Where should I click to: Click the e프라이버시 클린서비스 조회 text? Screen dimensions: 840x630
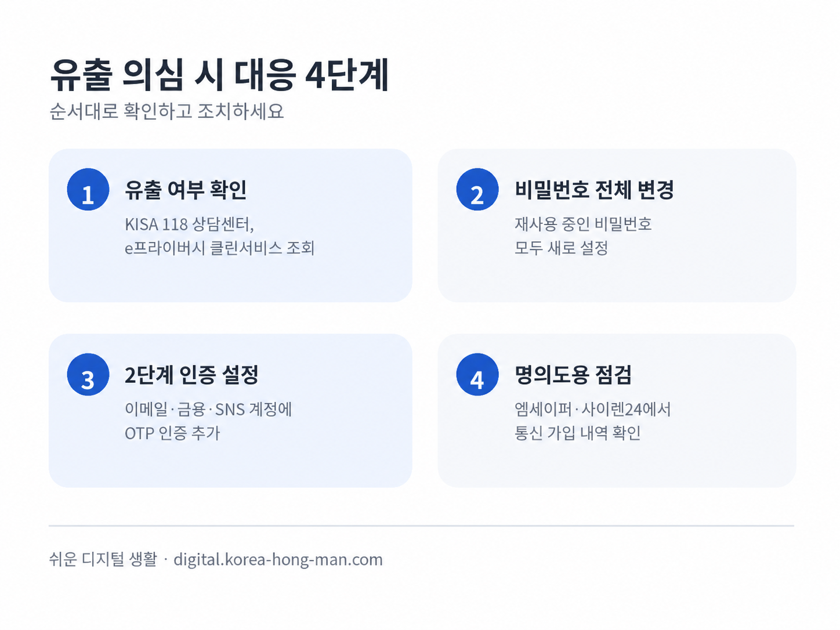[219, 248]
